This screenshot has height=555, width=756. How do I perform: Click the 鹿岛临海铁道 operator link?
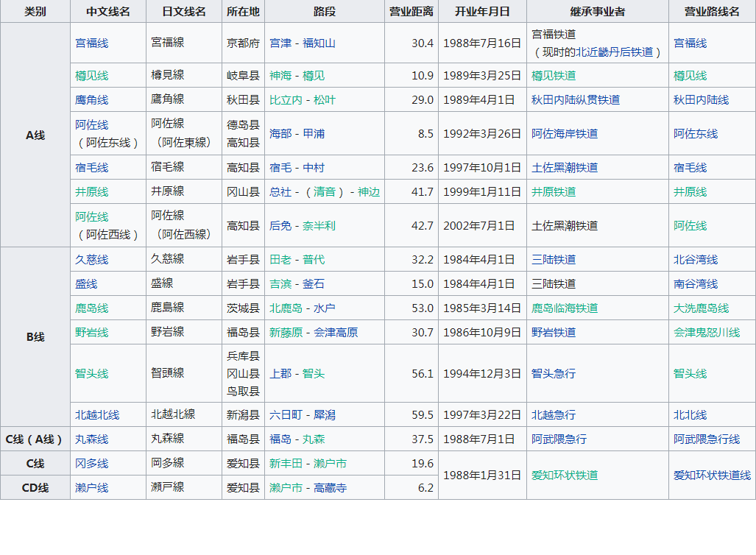(565, 308)
